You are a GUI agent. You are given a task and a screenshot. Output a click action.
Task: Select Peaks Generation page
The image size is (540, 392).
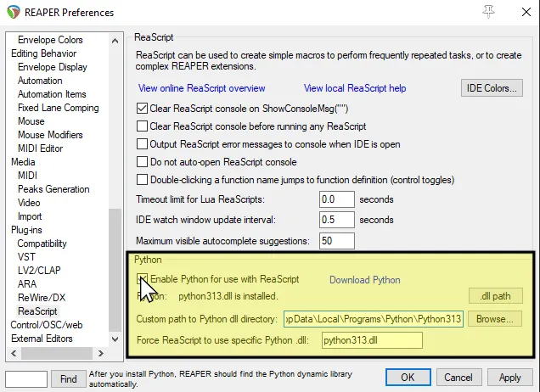point(53,189)
